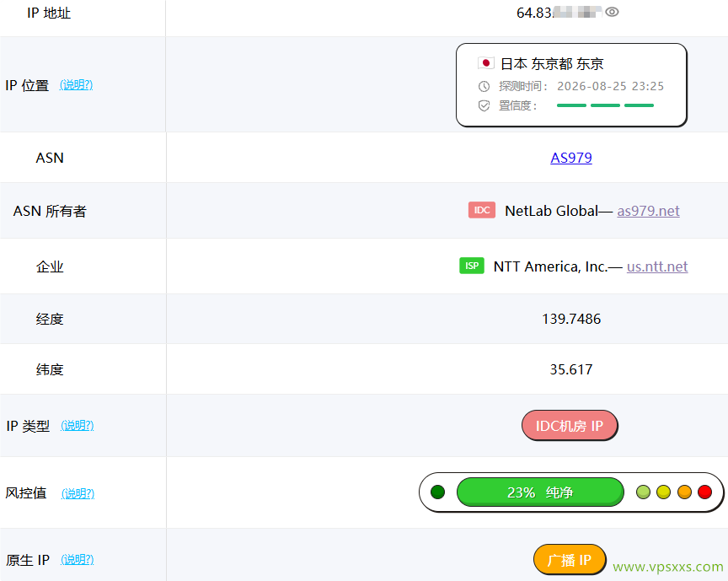This screenshot has width=728, height=581.
Task: Click the red IDC badge
Action: [x=481, y=210]
